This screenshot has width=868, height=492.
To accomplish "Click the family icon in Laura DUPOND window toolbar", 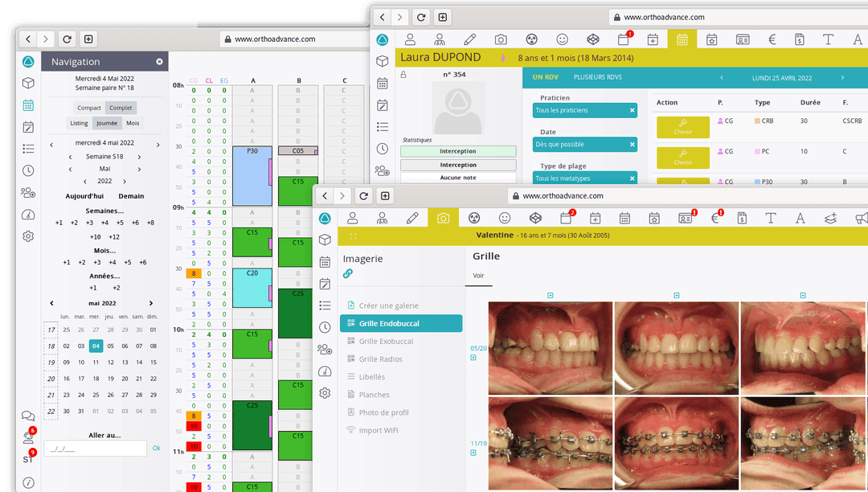I will [440, 39].
